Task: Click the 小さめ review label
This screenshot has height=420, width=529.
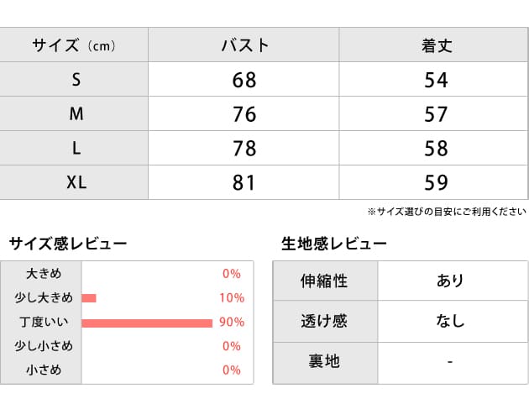Action: click(43, 370)
